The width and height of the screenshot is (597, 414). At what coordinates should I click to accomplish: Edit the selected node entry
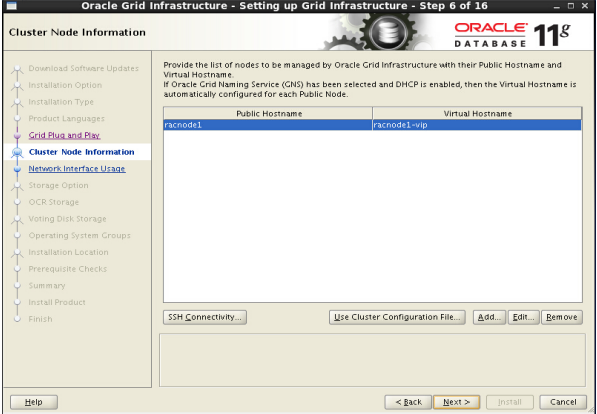(524, 317)
